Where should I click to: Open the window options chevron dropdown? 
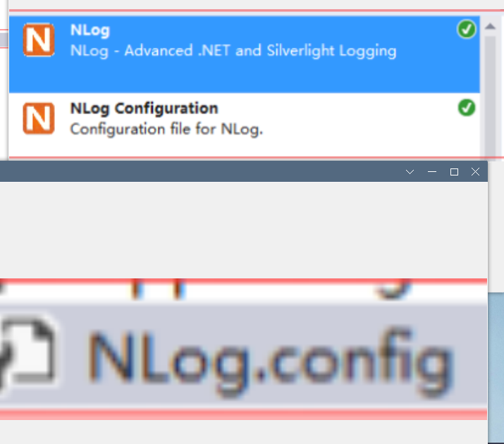click(410, 172)
